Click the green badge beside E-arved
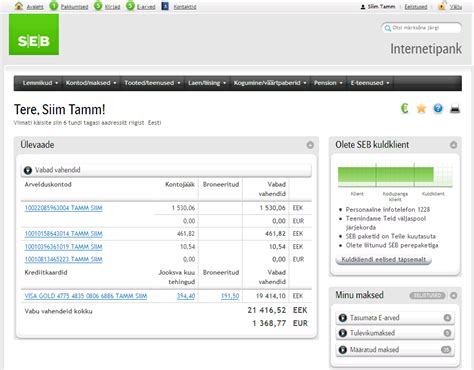The width and height of the screenshot is (474, 370). coord(130,6)
